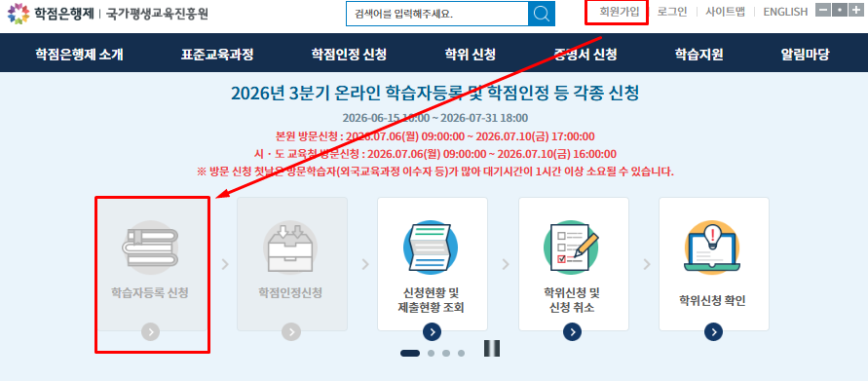This screenshot has width=868, height=381.
Task: Click arrow button under 신청현황 및 제출현황 조회
Action: tap(432, 331)
